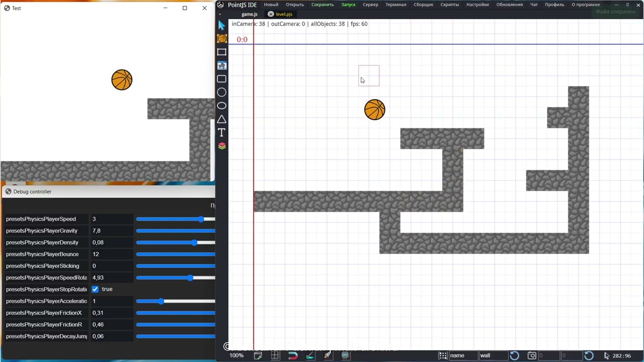Click the presetsPhysicsPlayerGravity value 7,8
The height and width of the screenshot is (362, 644).
[112, 231]
